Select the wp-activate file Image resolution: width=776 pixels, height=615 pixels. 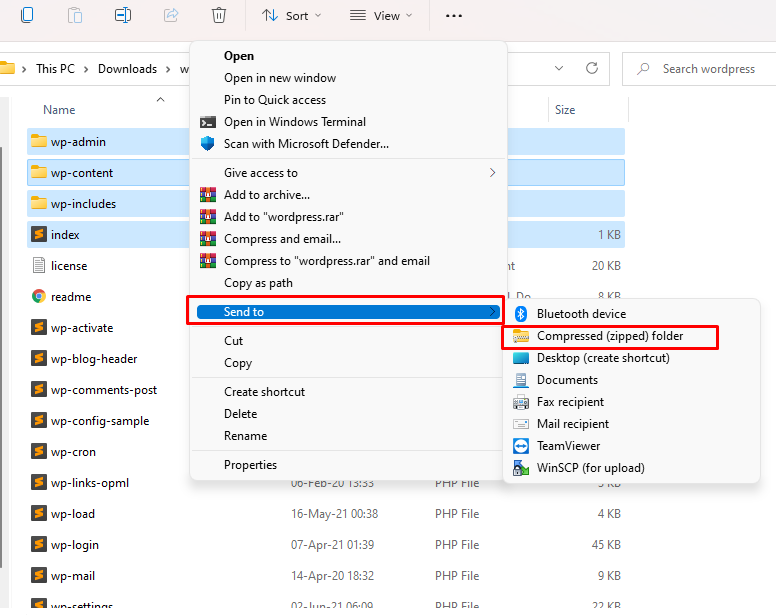[x=72, y=328]
